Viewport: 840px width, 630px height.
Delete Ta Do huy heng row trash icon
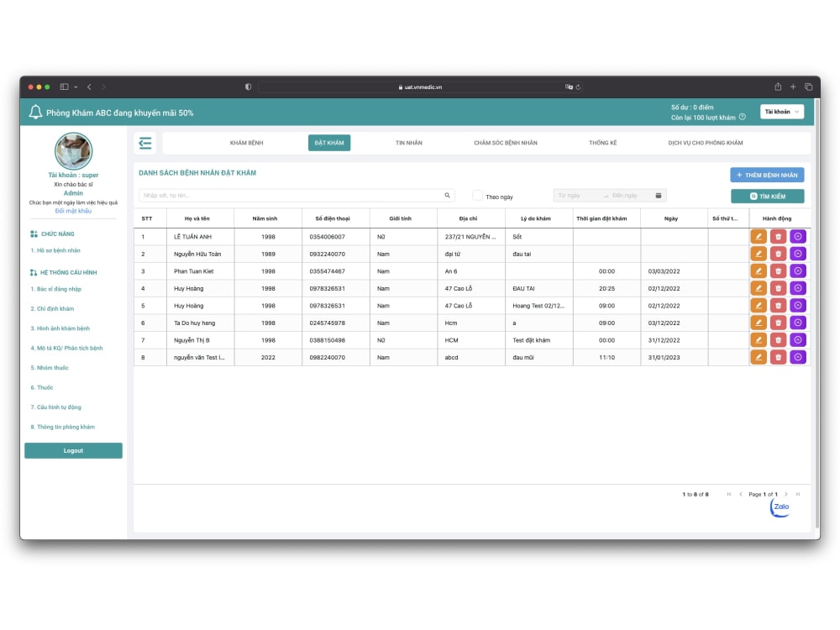tap(778, 323)
